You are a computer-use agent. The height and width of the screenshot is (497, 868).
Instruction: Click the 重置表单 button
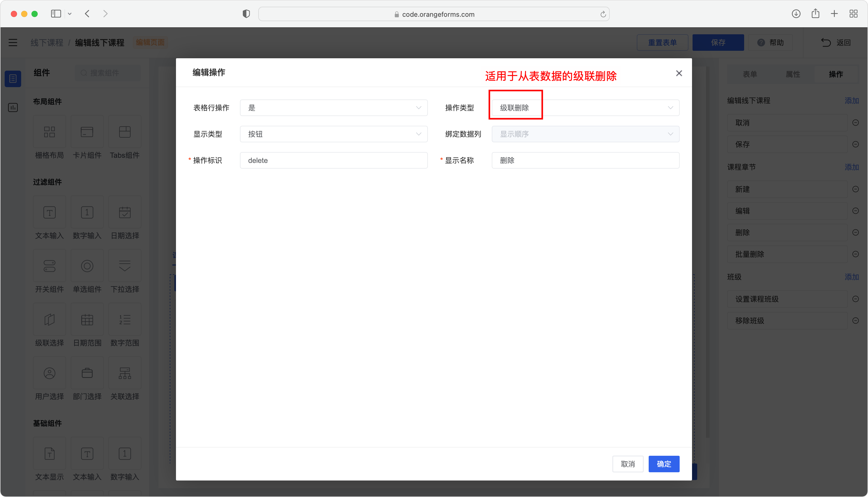[662, 43]
